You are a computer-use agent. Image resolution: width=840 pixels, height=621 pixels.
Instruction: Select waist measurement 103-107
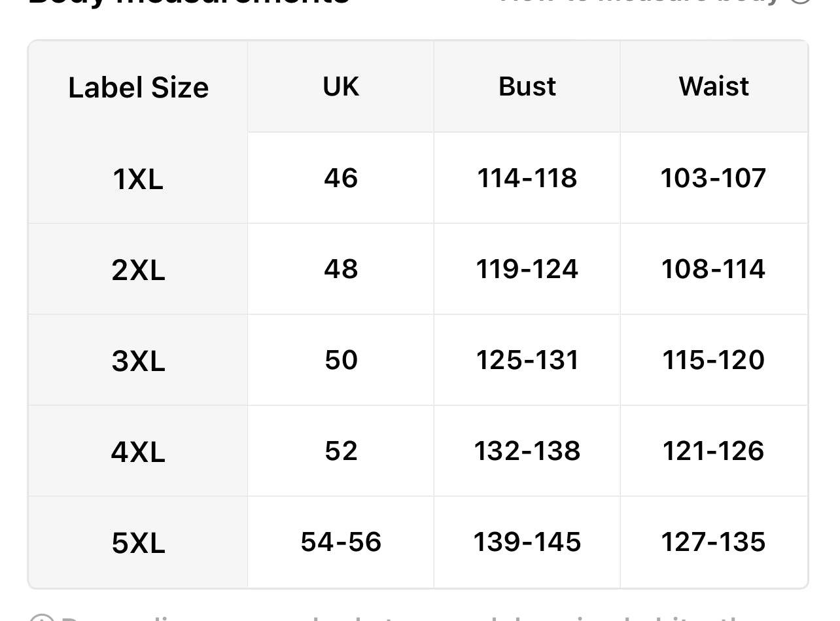coord(714,178)
